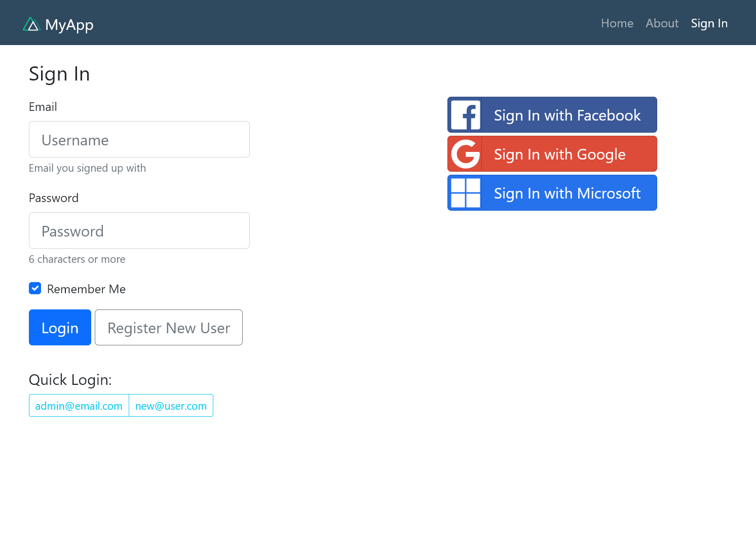Go to the About page

coord(662,23)
